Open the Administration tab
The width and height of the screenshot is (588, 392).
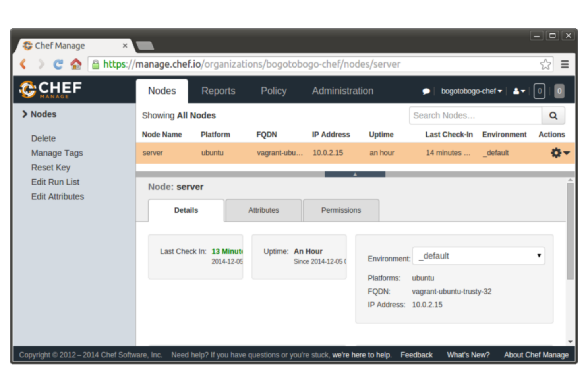[x=342, y=91]
